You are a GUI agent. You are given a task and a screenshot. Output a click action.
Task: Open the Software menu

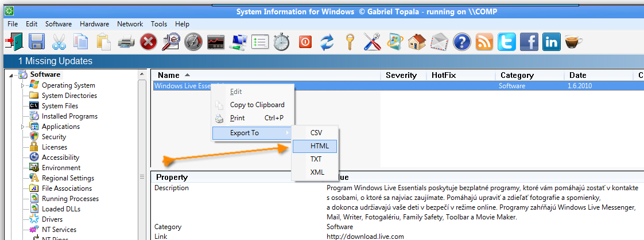point(59,24)
